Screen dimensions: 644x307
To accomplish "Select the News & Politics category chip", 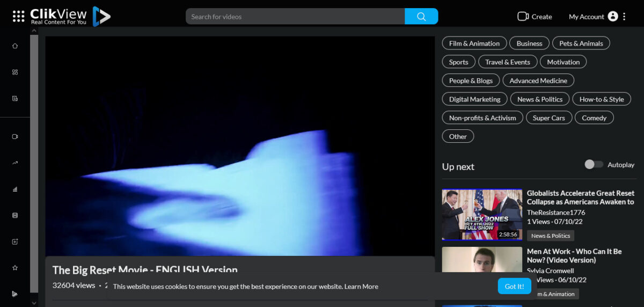I will 539,99.
